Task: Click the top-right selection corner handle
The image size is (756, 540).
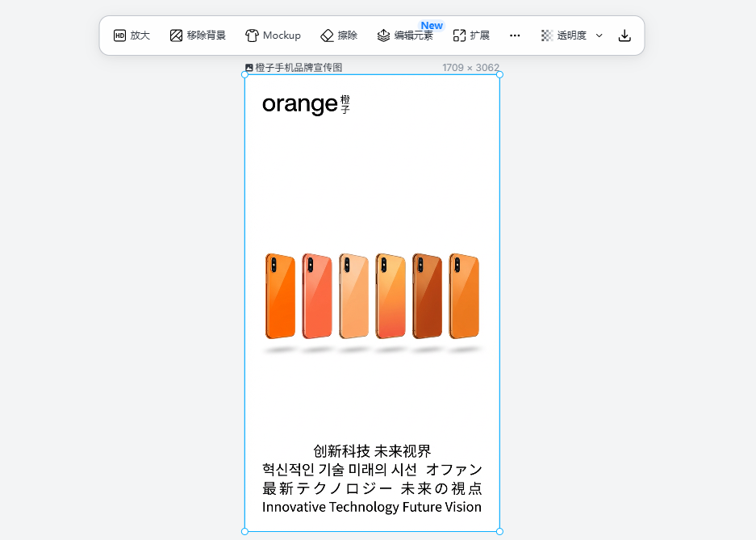Action: point(499,74)
